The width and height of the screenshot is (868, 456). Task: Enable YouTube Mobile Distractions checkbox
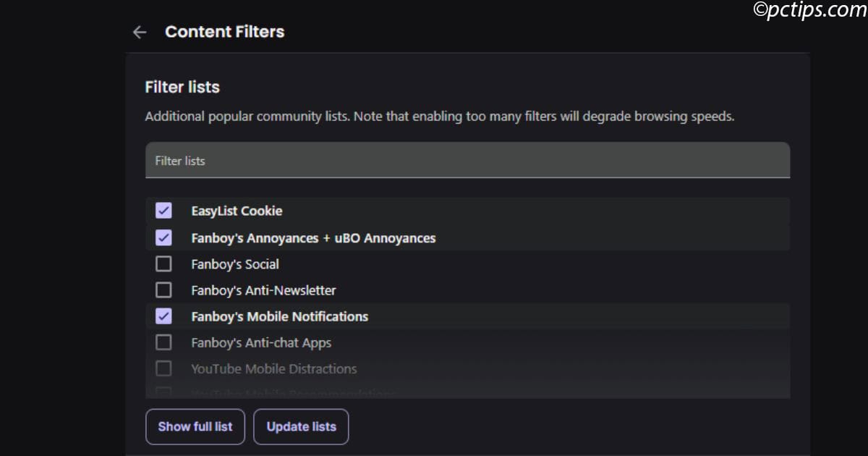pyautogui.click(x=164, y=368)
